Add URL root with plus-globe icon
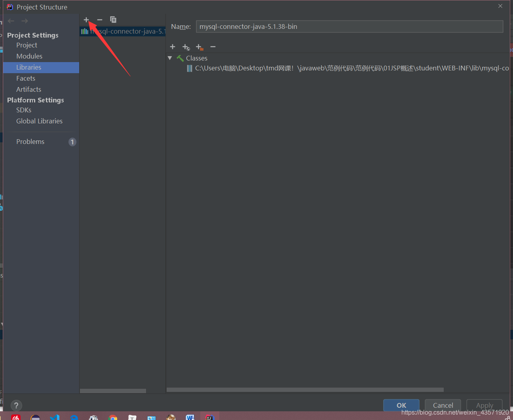Image resolution: width=513 pixels, height=420 pixels. [x=186, y=47]
